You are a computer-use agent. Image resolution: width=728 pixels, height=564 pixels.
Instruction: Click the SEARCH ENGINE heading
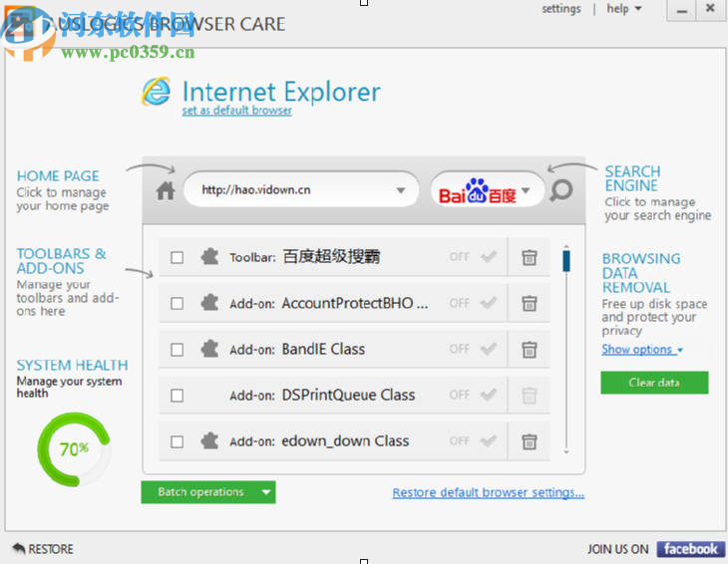pos(632,178)
